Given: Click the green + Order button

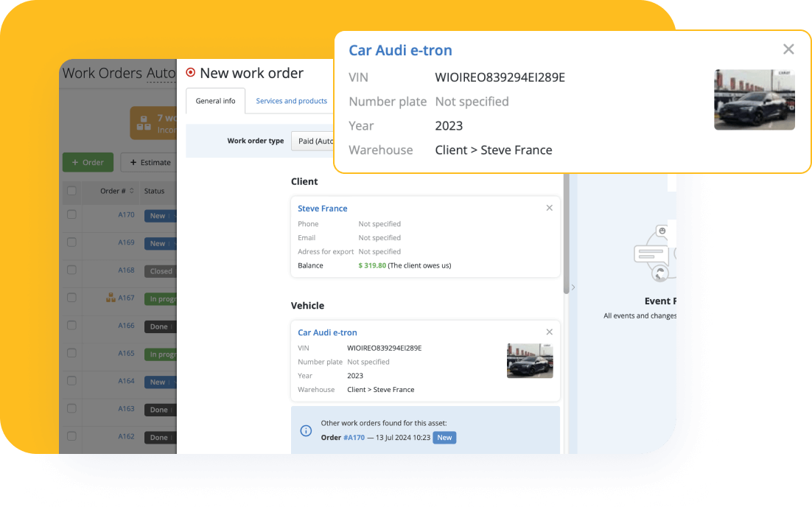Looking at the screenshot, I should pyautogui.click(x=88, y=162).
